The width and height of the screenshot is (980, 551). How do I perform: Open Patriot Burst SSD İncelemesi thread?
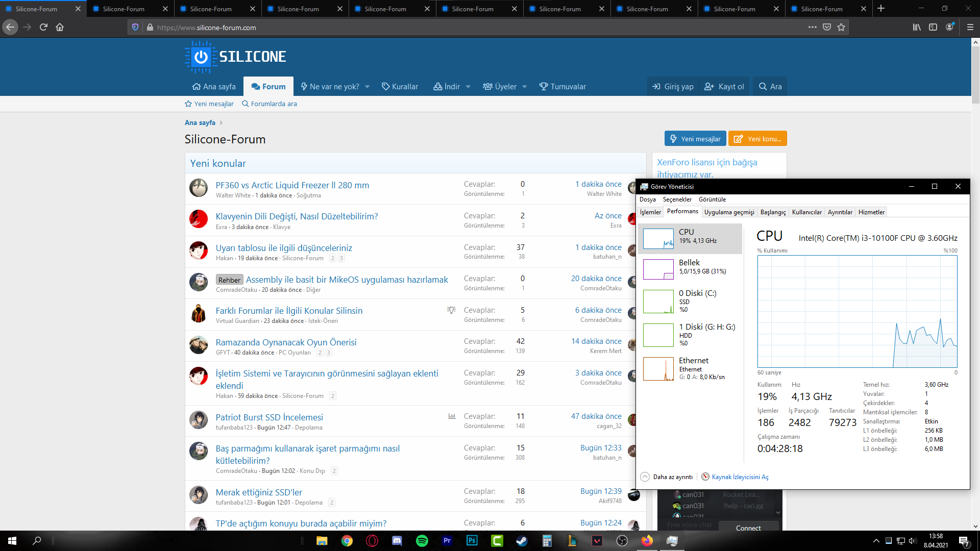click(x=269, y=417)
